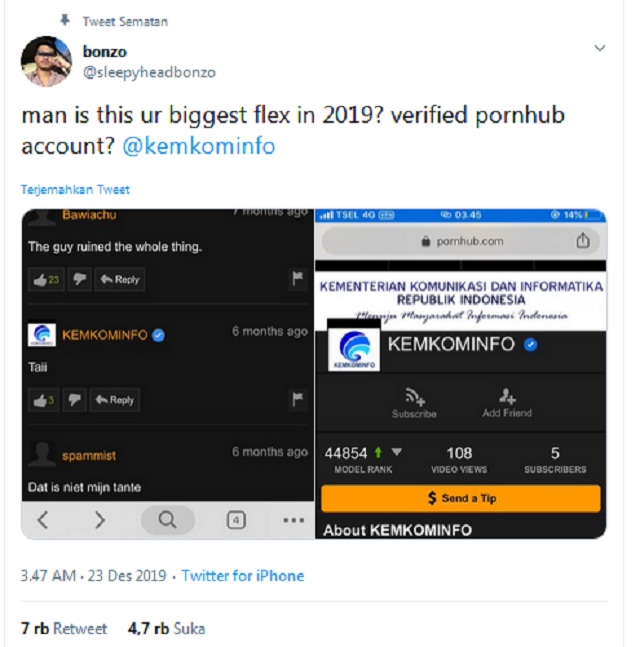Thumbs up the KEMKOMINFO Taii comment
Screen dimensions: 640x647
coord(44,400)
